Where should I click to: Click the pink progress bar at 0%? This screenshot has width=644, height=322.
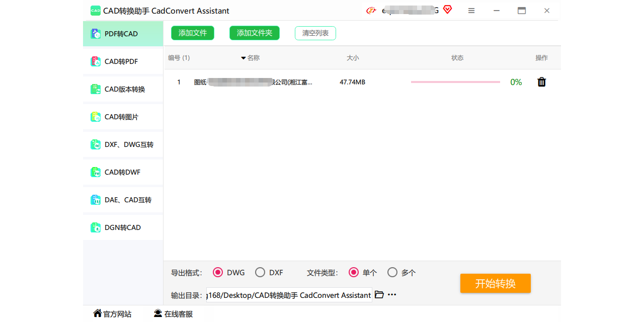pos(455,82)
